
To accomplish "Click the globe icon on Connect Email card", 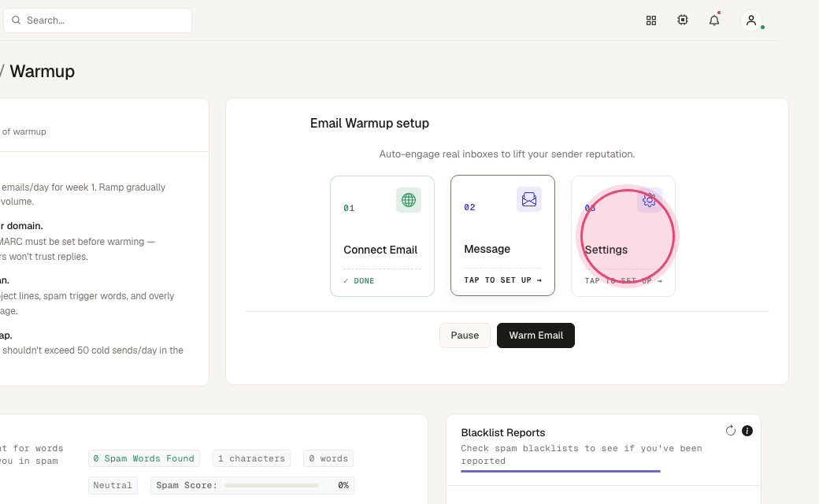I will coord(409,200).
